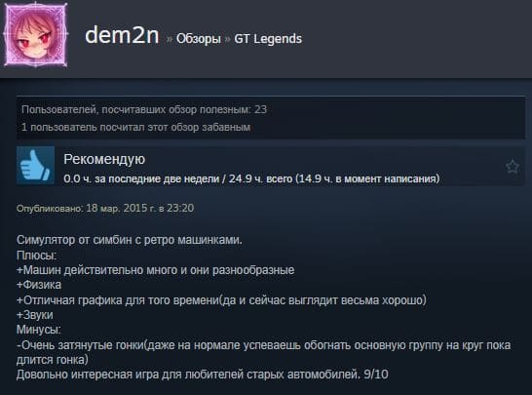Viewport: 532px width, 395px height.
Task: Click the final line ending in 9/10
Action: coord(203,375)
